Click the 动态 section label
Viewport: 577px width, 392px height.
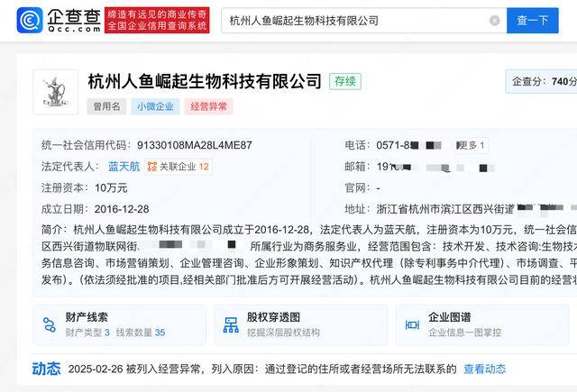click(46, 369)
